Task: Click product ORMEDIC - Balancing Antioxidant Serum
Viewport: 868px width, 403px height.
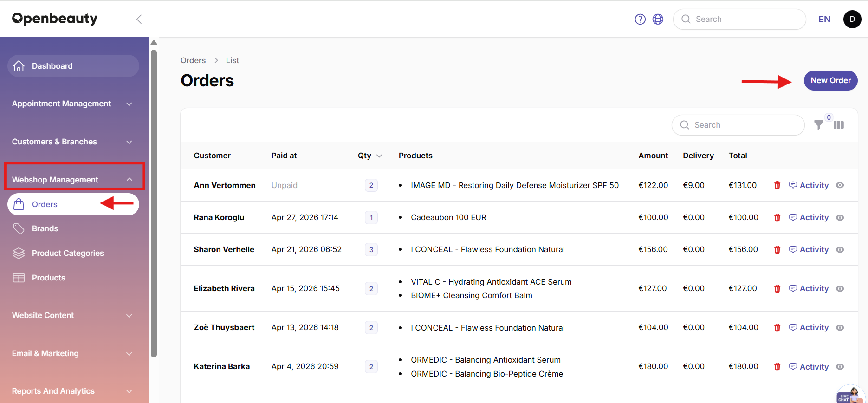Action: [486, 360]
